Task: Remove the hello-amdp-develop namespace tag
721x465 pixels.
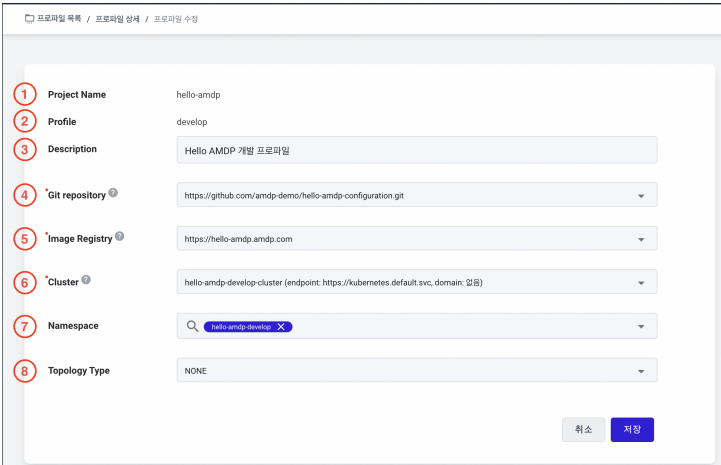Action: [x=281, y=327]
